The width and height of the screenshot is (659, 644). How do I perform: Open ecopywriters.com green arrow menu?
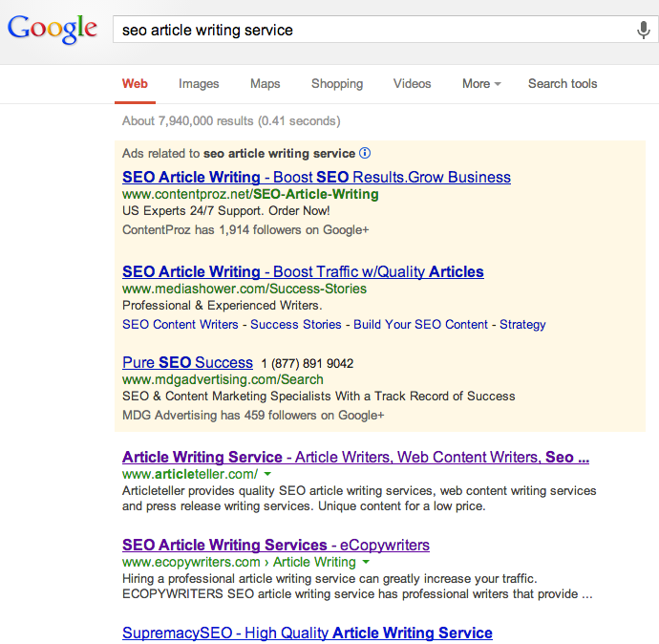[x=366, y=562]
